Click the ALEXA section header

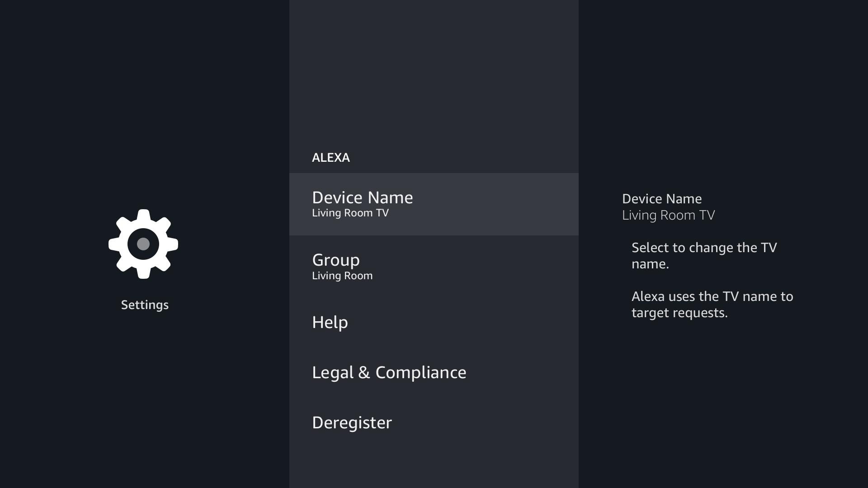tap(331, 158)
